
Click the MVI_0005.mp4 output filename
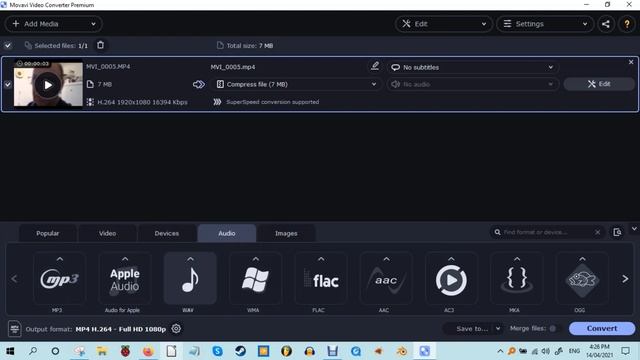[x=233, y=67]
